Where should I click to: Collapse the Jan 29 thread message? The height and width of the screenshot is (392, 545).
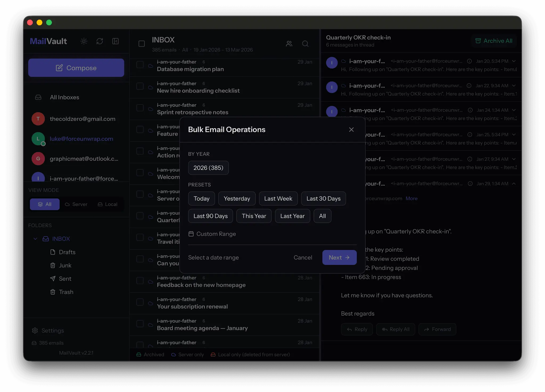[514, 184]
